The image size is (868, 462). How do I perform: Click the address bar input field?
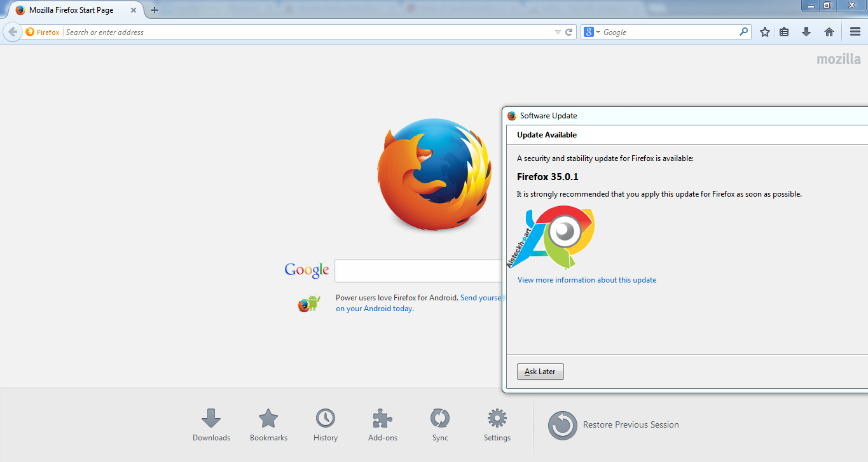tap(308, 32)
